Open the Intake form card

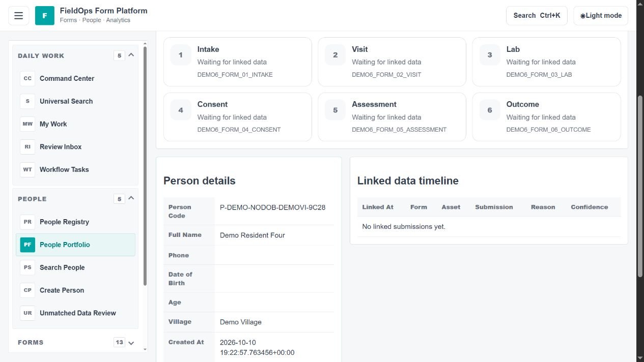[x=237, y=62]
